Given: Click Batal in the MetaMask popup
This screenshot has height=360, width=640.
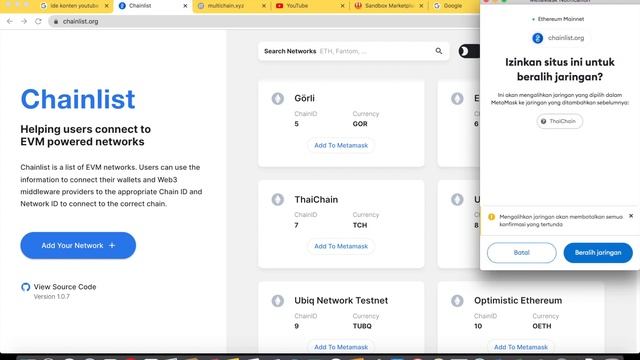Looking at the screenshot, I should (x=521, y=253).
